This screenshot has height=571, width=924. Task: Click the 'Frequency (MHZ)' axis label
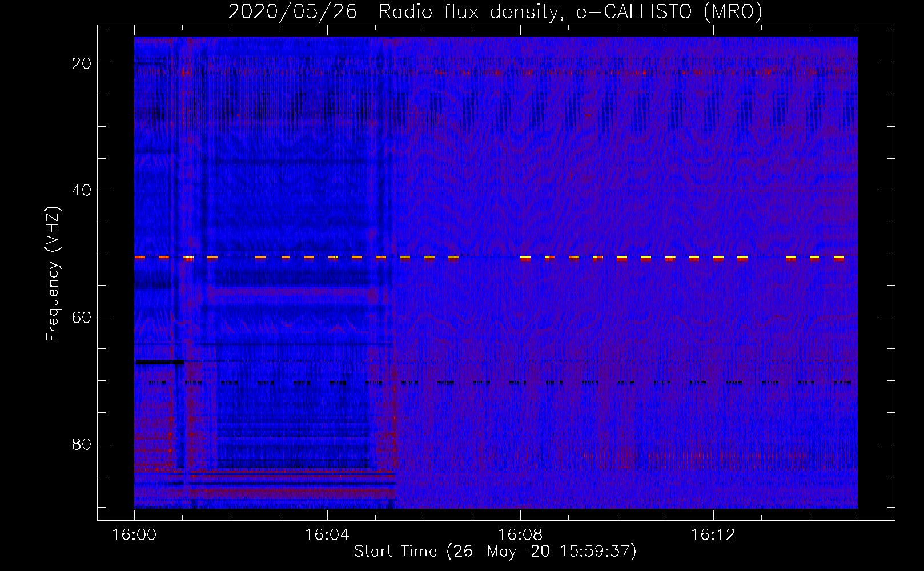click(53, 274)
